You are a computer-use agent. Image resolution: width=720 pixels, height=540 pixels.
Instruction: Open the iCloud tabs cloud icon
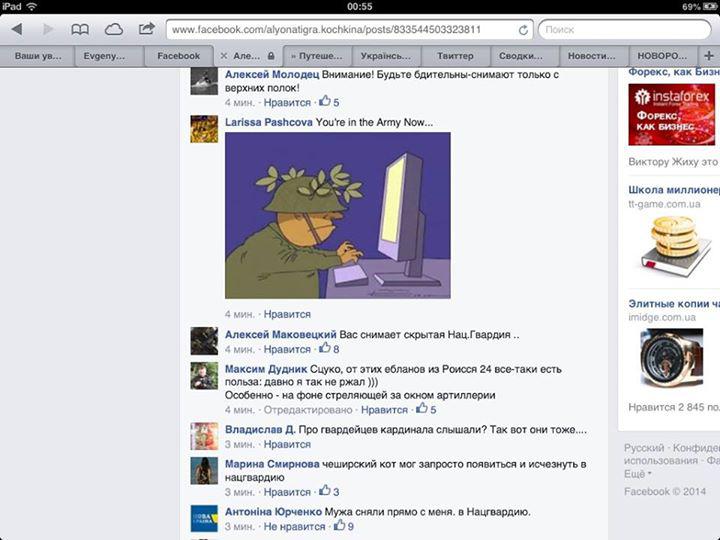[x=113, y=30]
